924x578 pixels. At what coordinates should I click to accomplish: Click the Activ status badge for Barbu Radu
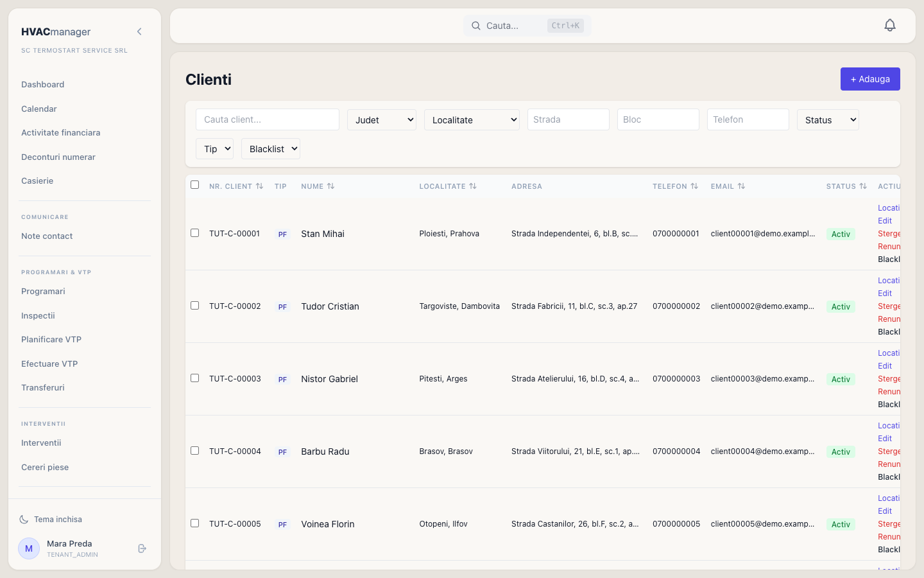click(841, 452)
